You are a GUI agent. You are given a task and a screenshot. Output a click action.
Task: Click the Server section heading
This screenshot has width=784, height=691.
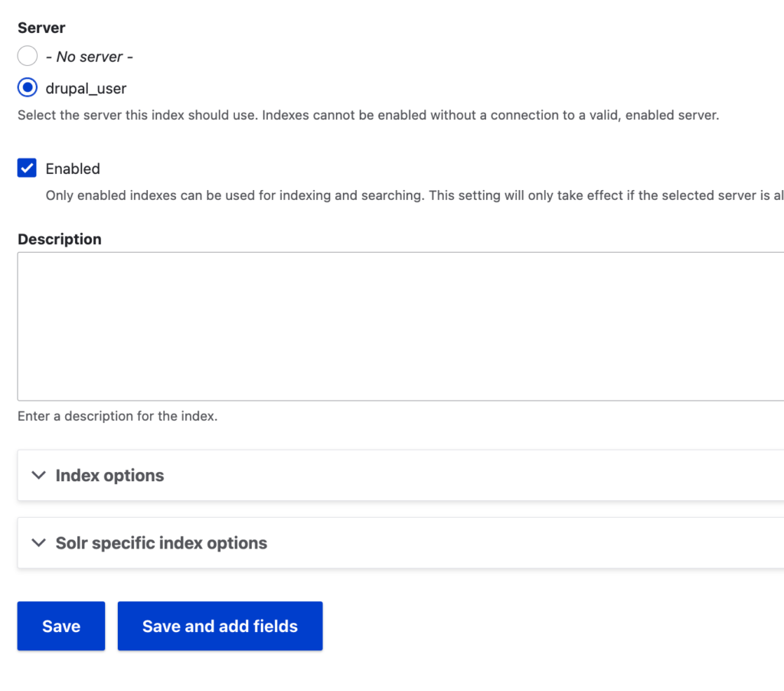(41, 28)
